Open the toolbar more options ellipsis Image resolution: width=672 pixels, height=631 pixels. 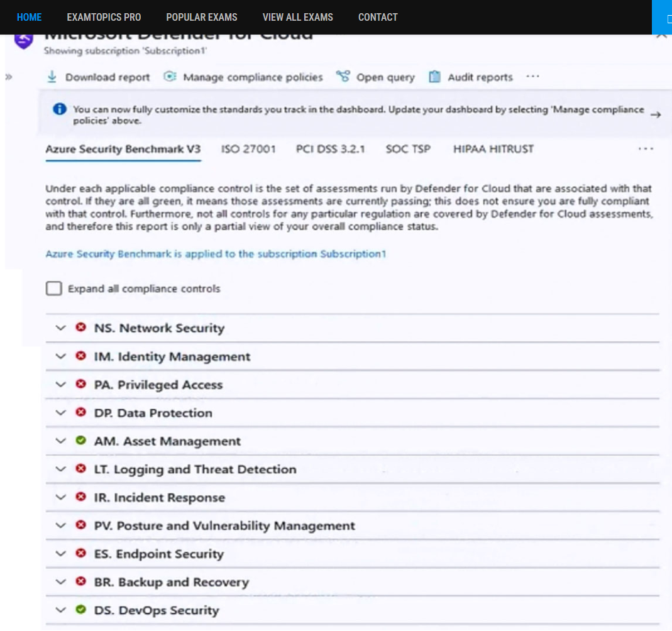click(x=532, y=76)
